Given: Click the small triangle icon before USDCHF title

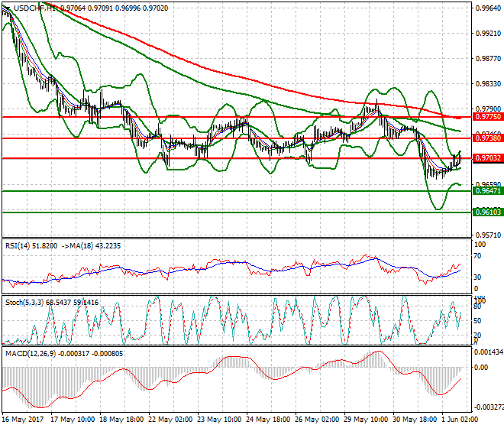Looking at the screenshot, I should pos(6,8).
